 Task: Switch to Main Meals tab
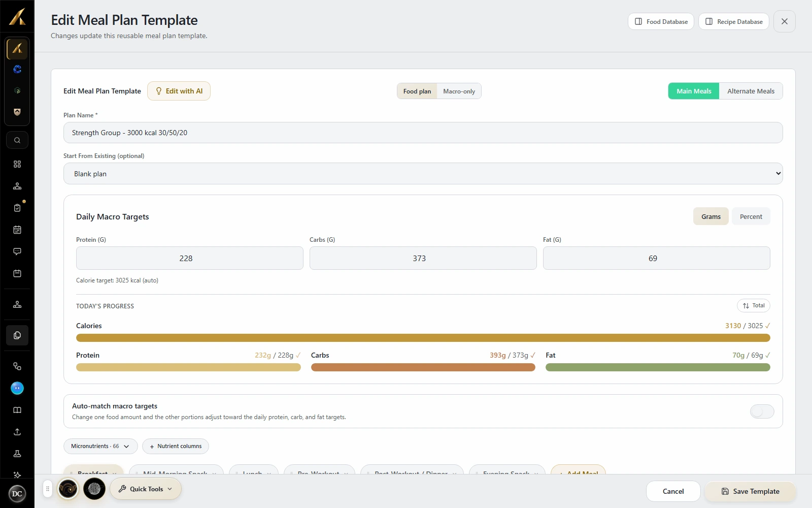[694, 91]
